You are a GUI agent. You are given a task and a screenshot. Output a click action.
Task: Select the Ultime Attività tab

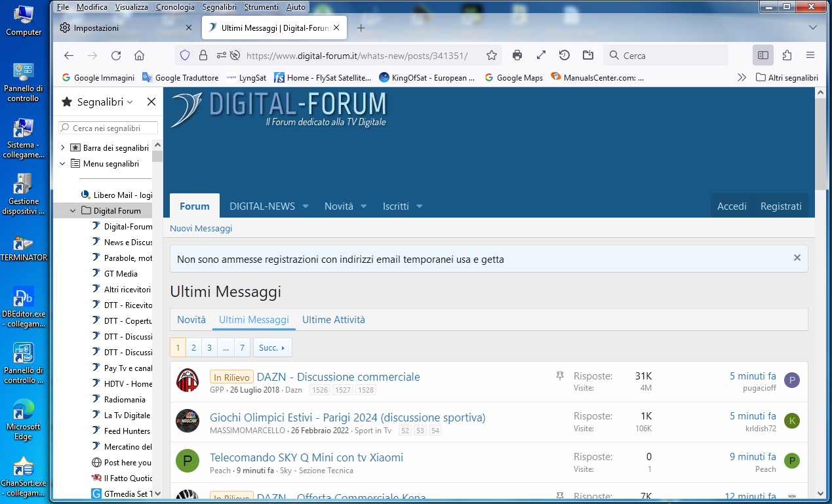[334, 320]
